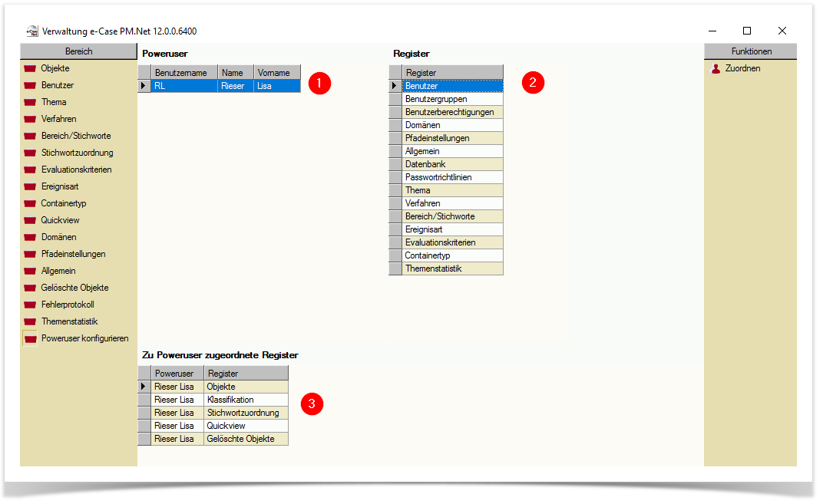The image size is (823, 504).
Task: Open Gelöschte Objekte area entry
Action: click(75, 288)
